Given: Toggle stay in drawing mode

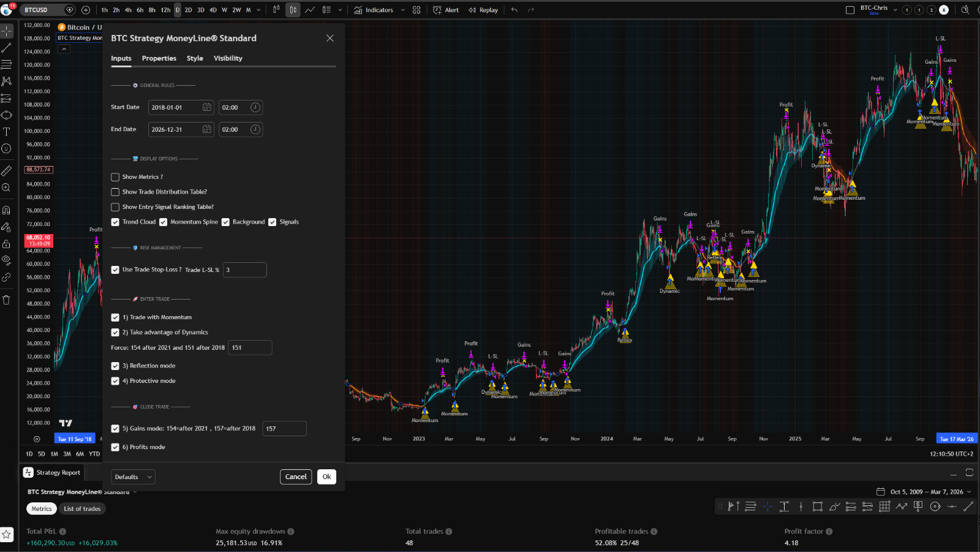Looking at the screenshot, I should click(x=7, y=227).
